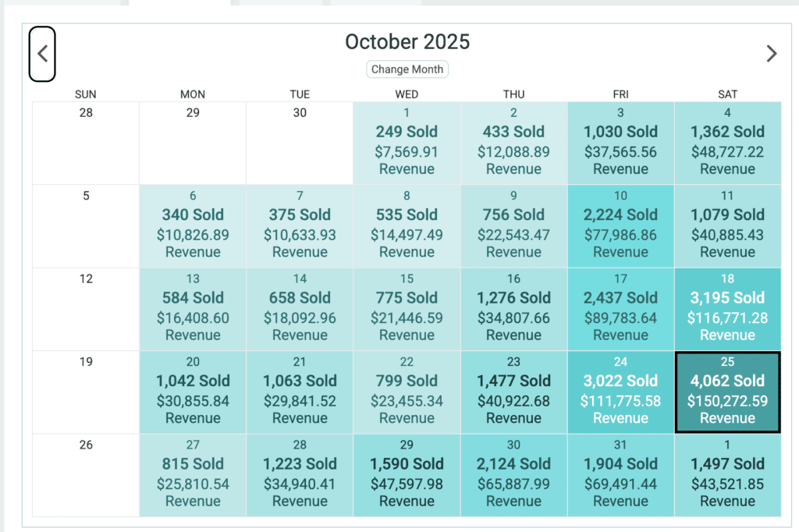The height and width of the screenshot is (532, 799).
Task: Pick October 22 with 799 Sold
Action: tap(407, 392)
